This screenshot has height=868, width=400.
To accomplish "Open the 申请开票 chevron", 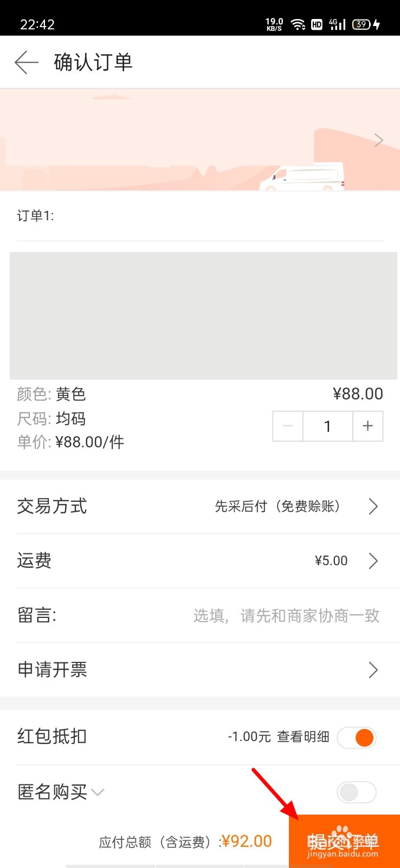I will coord(373,670).
